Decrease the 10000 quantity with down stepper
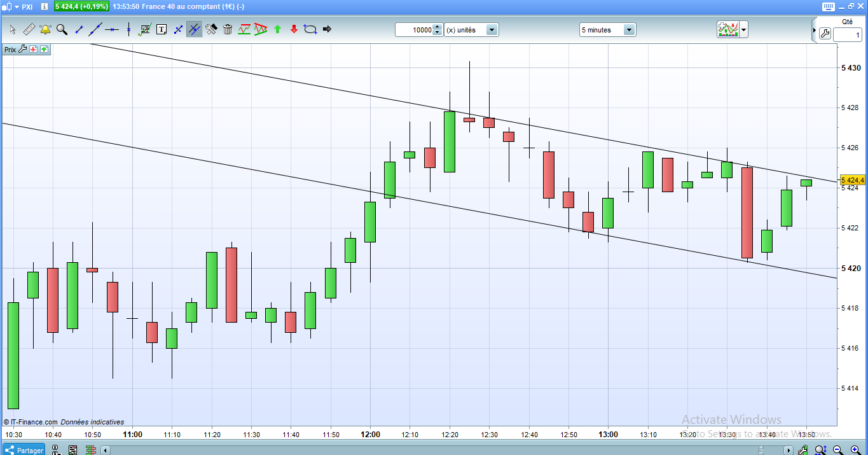 437,32
